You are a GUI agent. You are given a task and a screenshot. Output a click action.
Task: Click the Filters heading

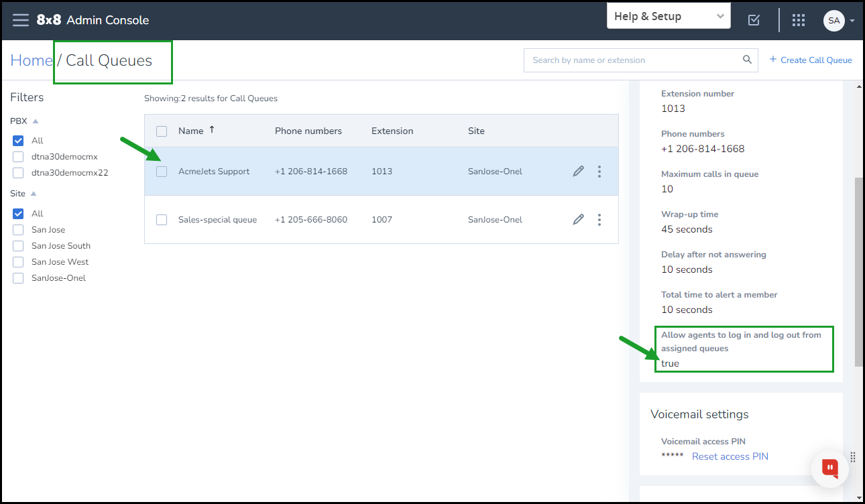pos(27,97)
